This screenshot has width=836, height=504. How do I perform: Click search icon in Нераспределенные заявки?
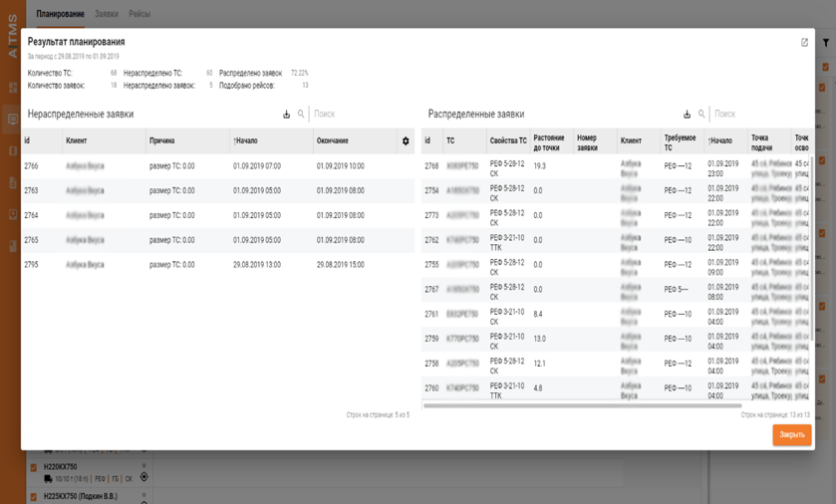[301, 115]
